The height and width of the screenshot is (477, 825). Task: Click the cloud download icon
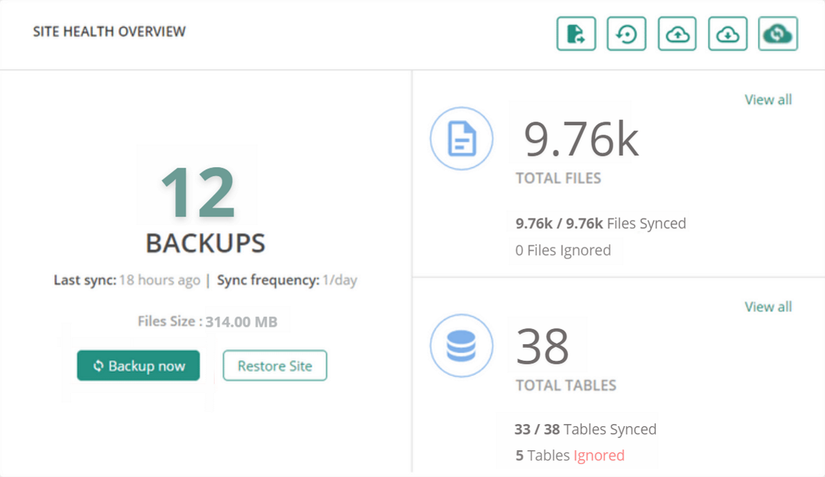click(x=728, y=34)
